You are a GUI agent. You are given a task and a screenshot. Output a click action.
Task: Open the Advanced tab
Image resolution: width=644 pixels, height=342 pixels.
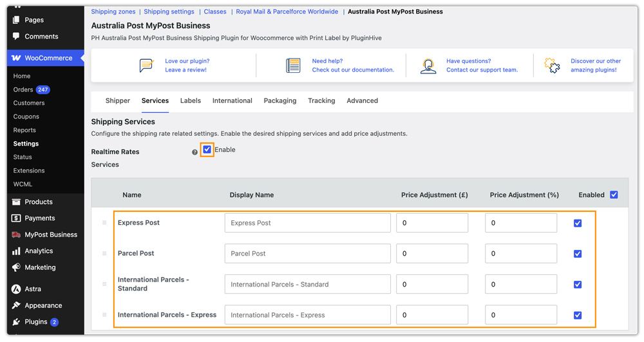click(362, 100)
